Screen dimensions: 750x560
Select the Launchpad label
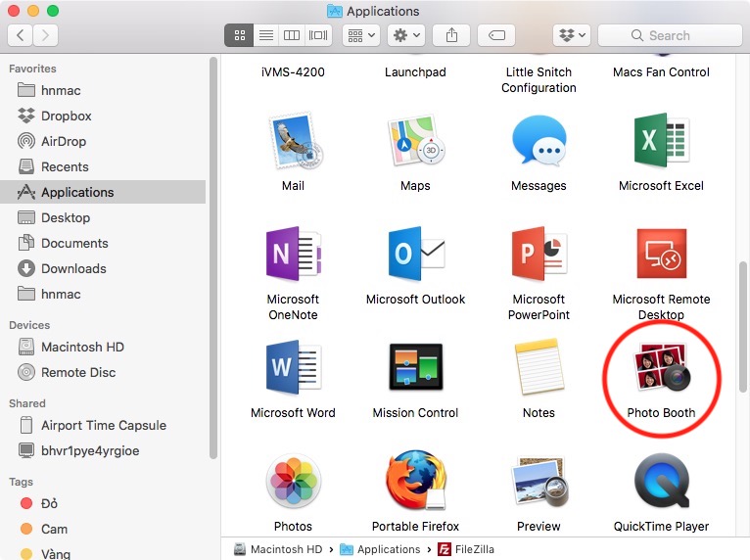(x=416, y=71)
